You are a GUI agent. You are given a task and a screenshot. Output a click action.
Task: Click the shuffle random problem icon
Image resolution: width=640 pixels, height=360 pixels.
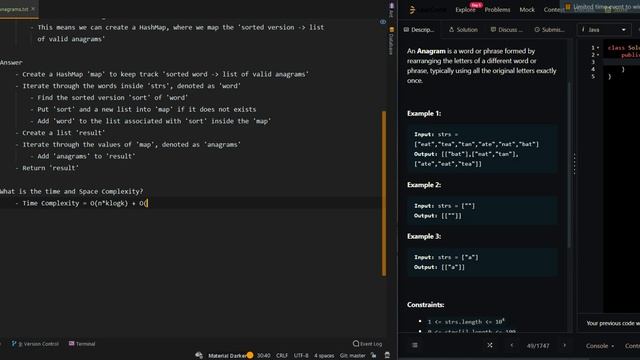490,345
